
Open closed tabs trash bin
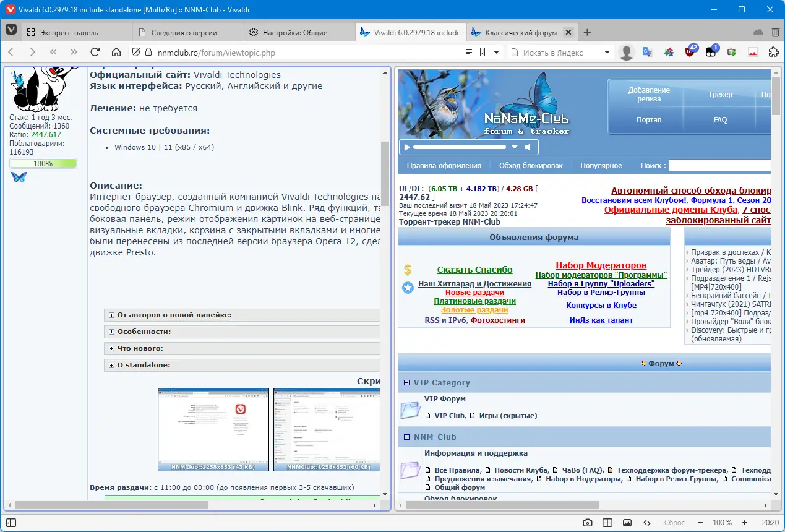coord(775,32)
